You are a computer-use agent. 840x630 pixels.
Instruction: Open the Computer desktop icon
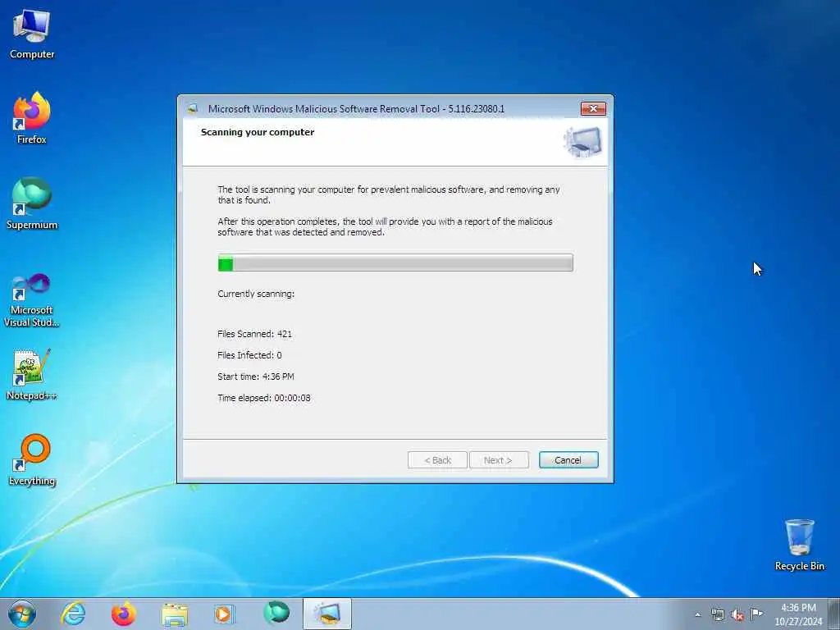click(32, 34)
